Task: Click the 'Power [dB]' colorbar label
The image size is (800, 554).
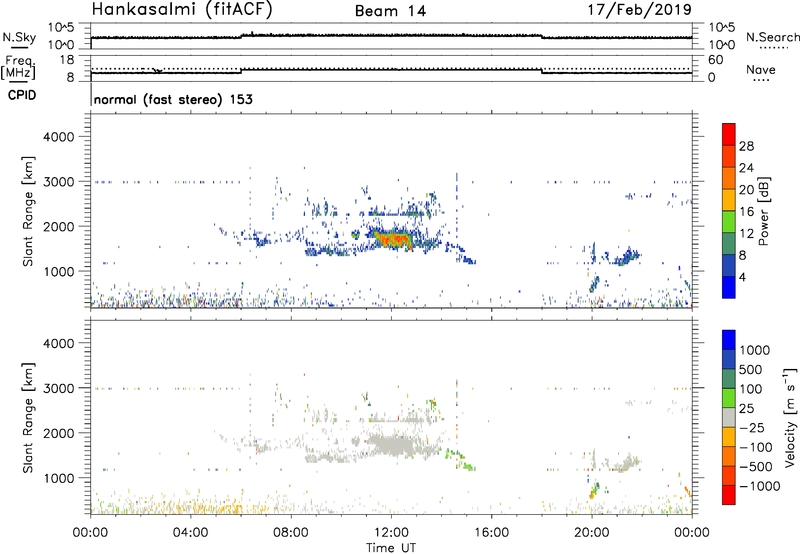Action: [x=763, y=211]
